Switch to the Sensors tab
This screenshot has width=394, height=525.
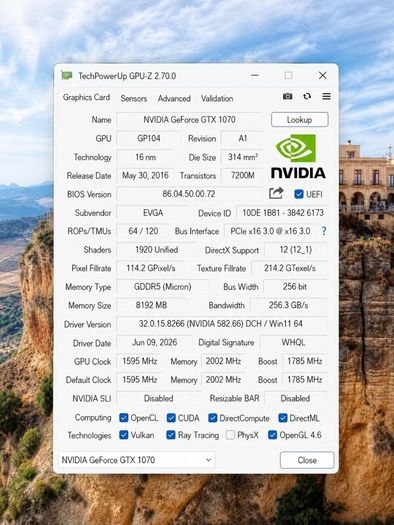coord(134,98)
